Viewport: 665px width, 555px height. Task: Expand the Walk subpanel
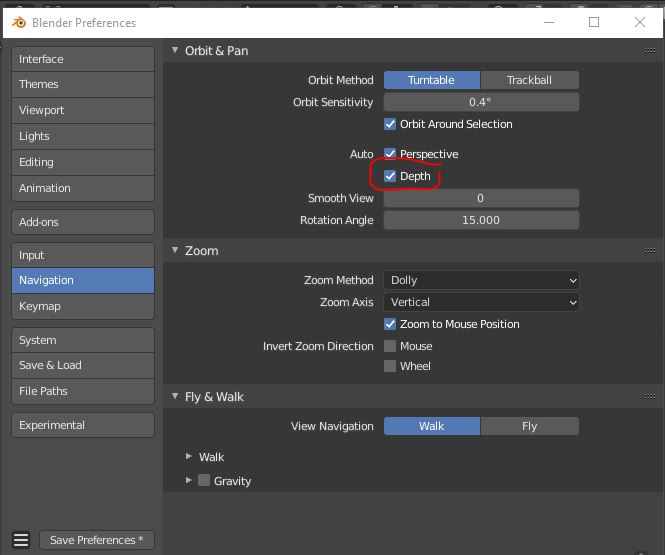189,457
